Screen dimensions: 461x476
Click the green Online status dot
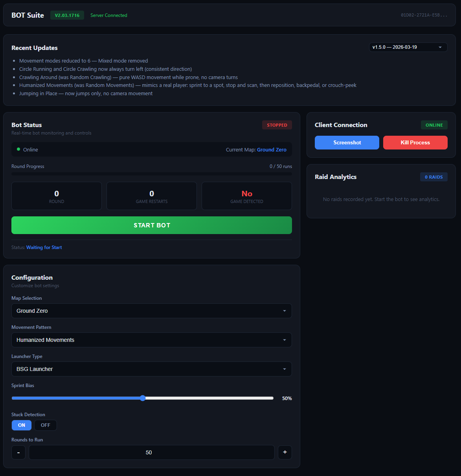(x=18, y=149)
